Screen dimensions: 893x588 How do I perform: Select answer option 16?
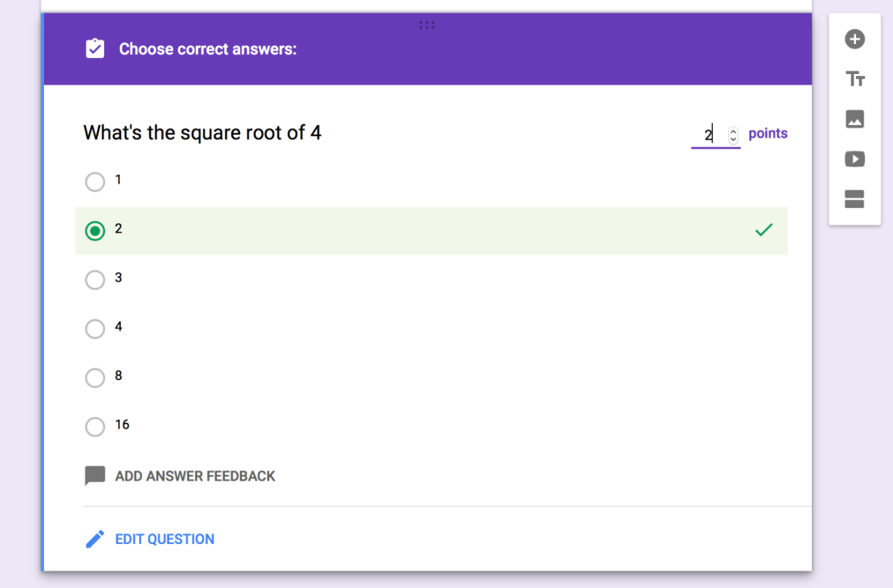coord(95,426)
